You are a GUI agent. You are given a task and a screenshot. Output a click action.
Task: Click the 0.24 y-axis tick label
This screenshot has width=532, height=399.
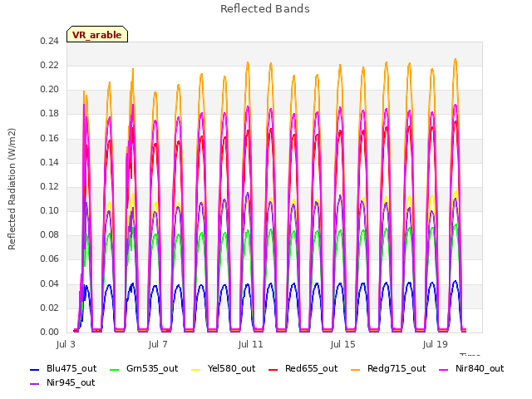coord(50,41)
